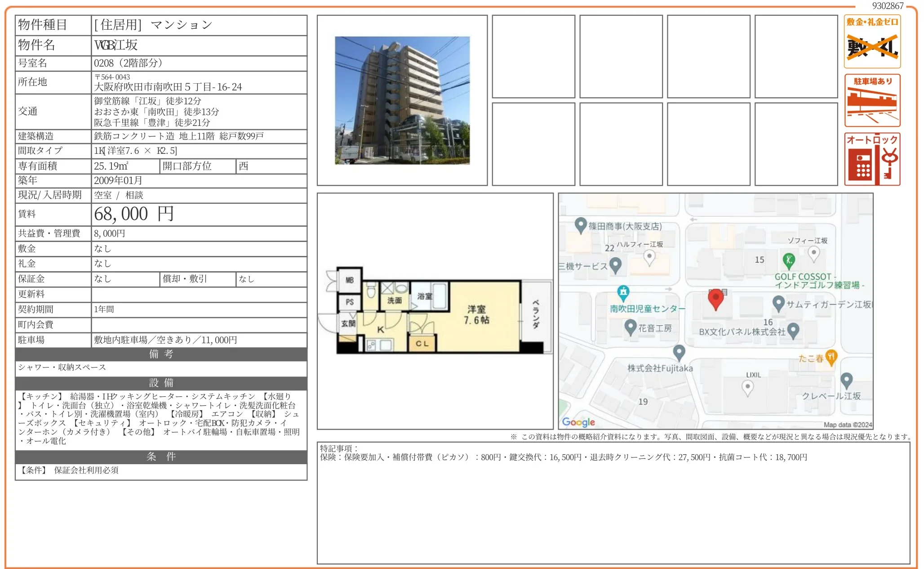This screenshot has height=569, width=924.
Task: Click the address 大阪府吹田市南吹田５丁目-16-24
Action: pos(168,87)
